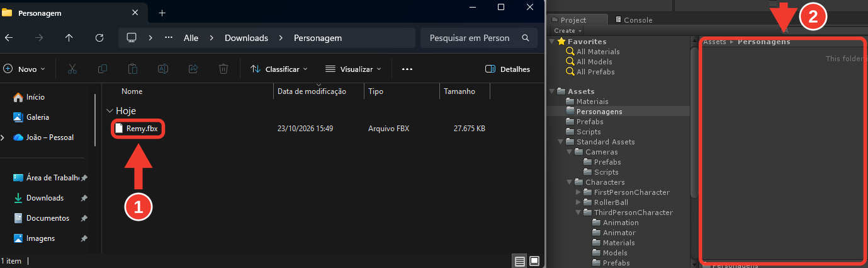Screen dimensions: 868x268
Task: Collapse the Cameras folder
Action: point(570,152)
